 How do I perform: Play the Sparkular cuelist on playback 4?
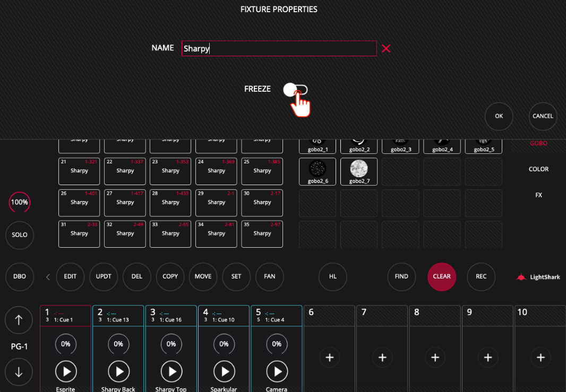tap(224, 371)
